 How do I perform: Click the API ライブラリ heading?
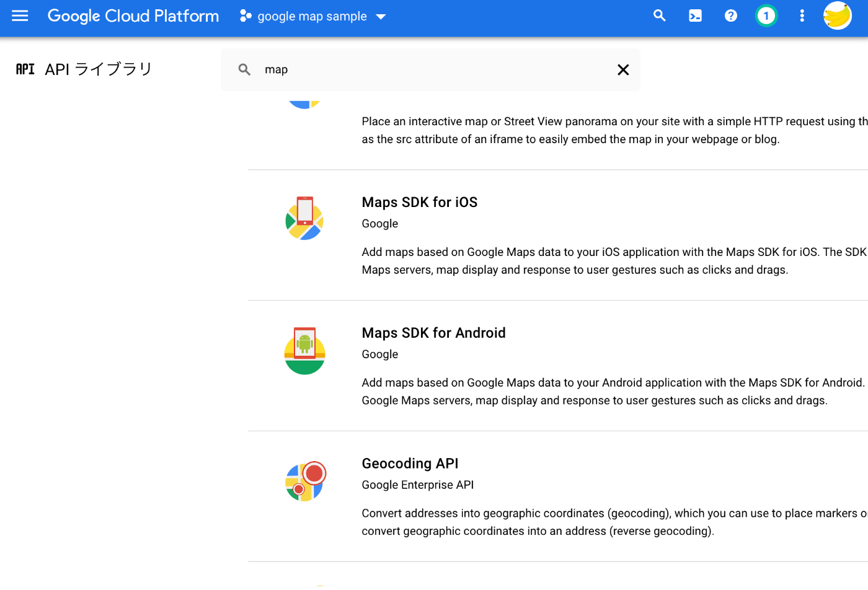click(x=99, y=69)
